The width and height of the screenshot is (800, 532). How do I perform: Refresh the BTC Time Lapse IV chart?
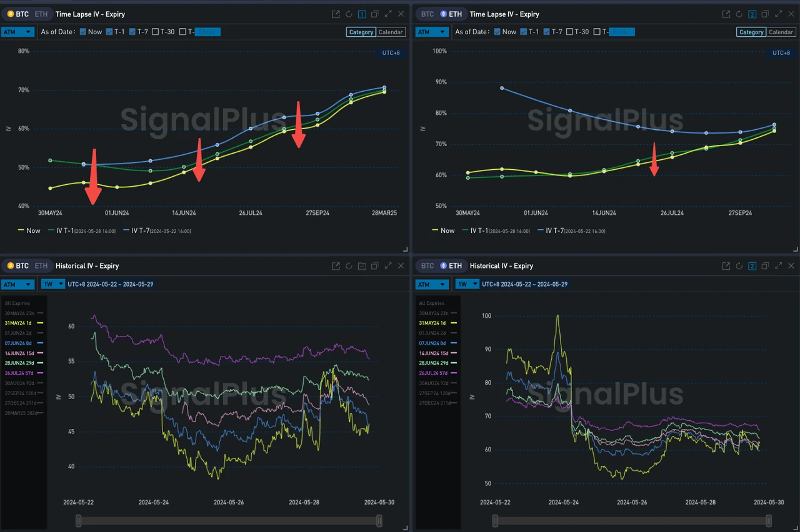pyautogui.click(x=349, y=13)
